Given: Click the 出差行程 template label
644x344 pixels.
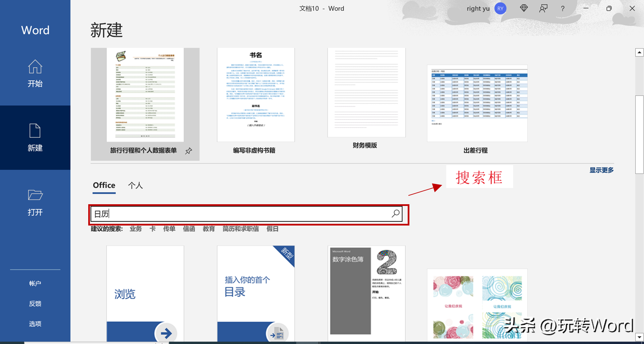Looking at the screenshot, I should pos(475,151).
